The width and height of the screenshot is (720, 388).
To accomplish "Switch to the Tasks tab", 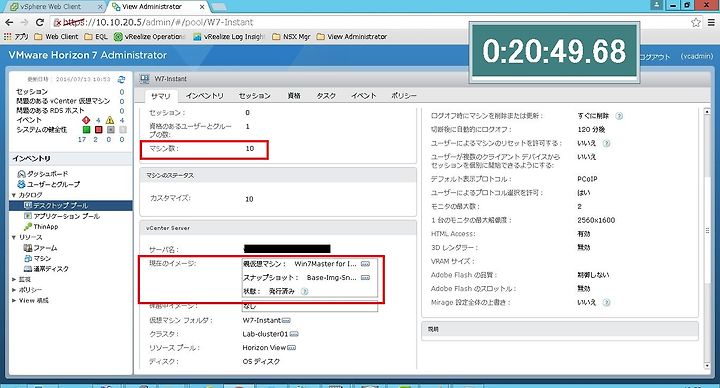I will [326, 96].
